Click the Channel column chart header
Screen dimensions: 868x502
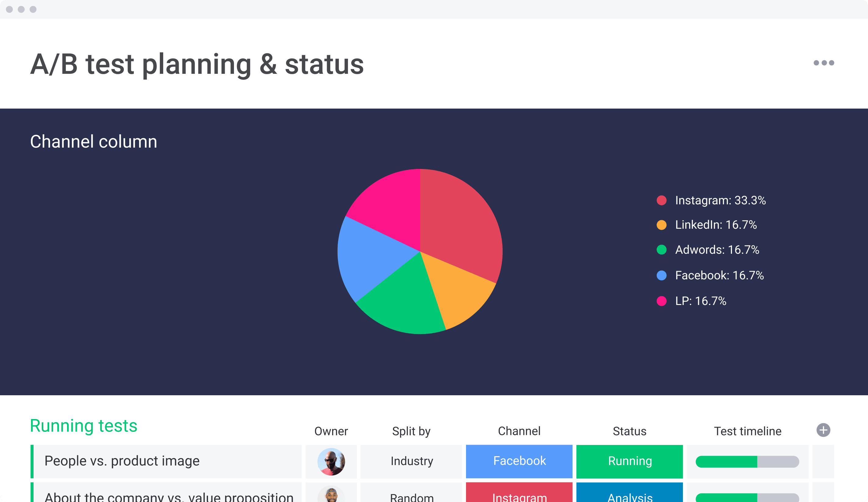click(x=94, y=141)
